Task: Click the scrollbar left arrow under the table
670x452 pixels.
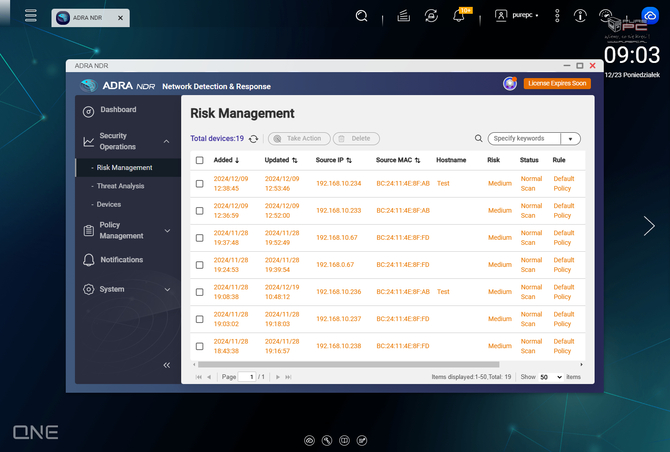Action: click(194, 364)
